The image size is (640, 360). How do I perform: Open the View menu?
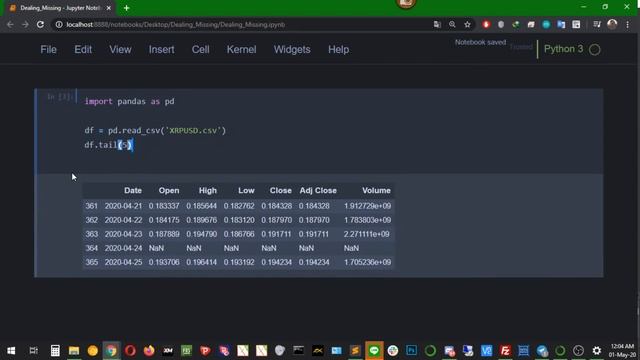click(120, 49)
